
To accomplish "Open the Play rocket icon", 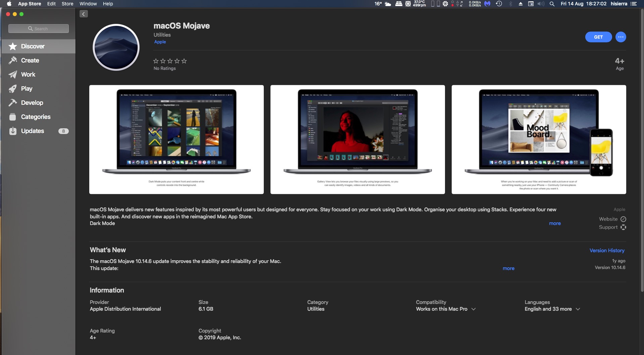I will click(13, 89).
